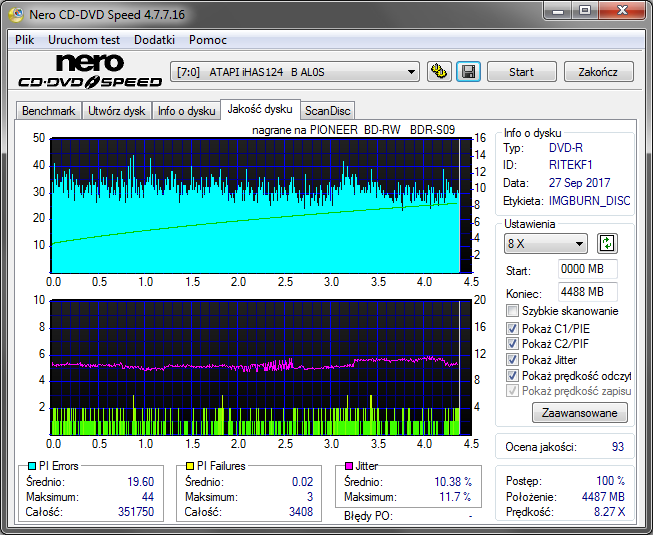Click PI Failures total value 3408
Screen dimensions: 653x535
tap(301, 512)
